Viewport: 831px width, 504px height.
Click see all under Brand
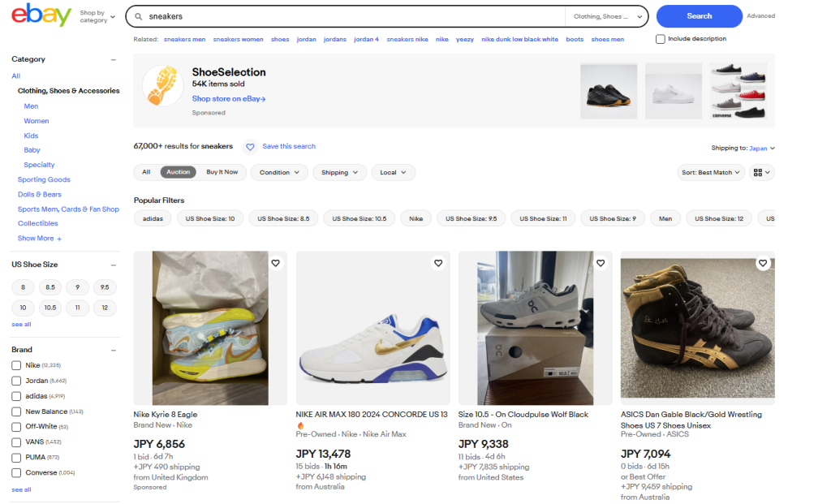(21, 489)
